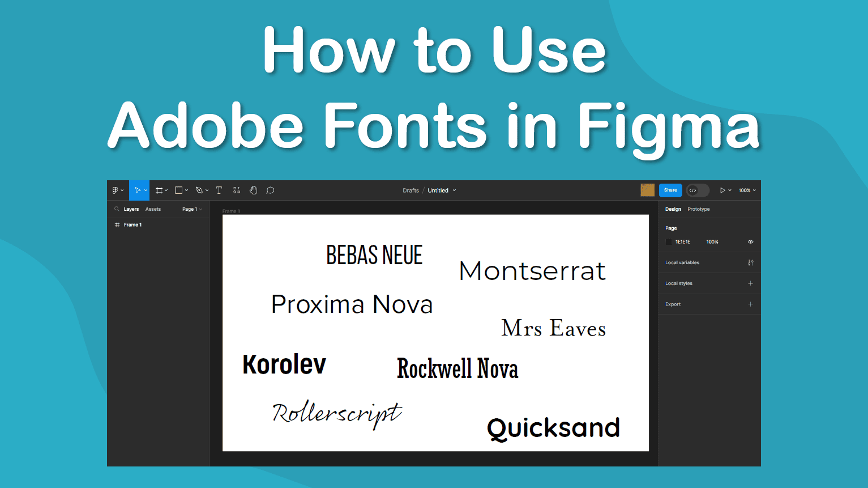Expand the Present options chevron
Viewport: 868px width, 488px height.
click(x=730, y=190)
